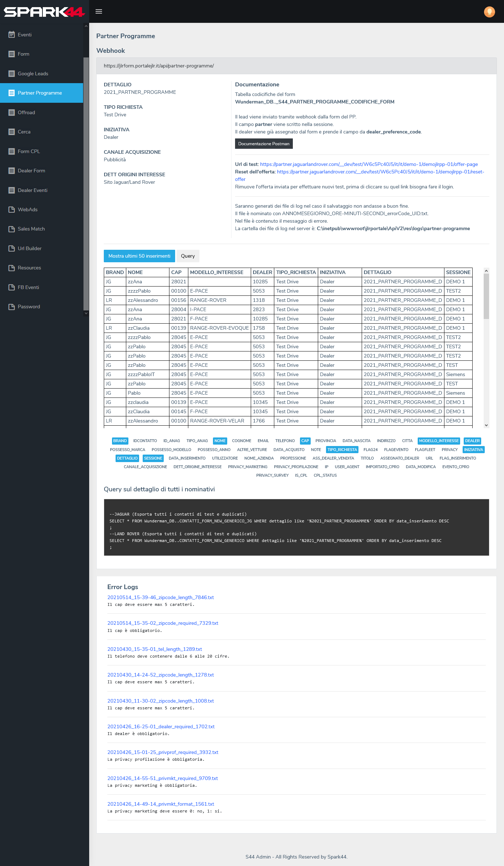The height and width of the screenshot is (866, 504).
Task: Open the Google Leads menu item
Action: (x=41, y=74)
